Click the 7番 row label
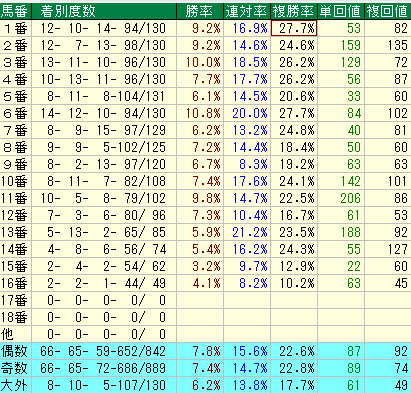 pyautogui.click(x=16, y=130)
